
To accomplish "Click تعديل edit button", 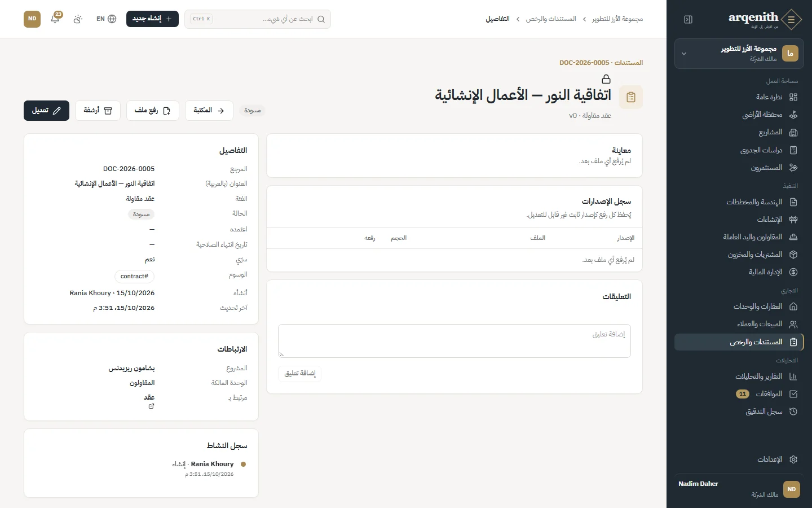I will [46, 111].
